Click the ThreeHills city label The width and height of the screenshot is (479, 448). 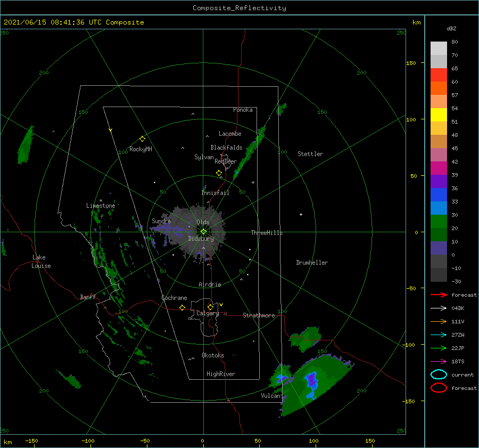point(267,233)
